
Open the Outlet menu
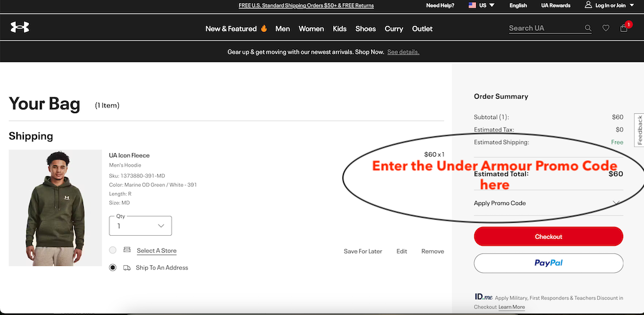(422, 28)
